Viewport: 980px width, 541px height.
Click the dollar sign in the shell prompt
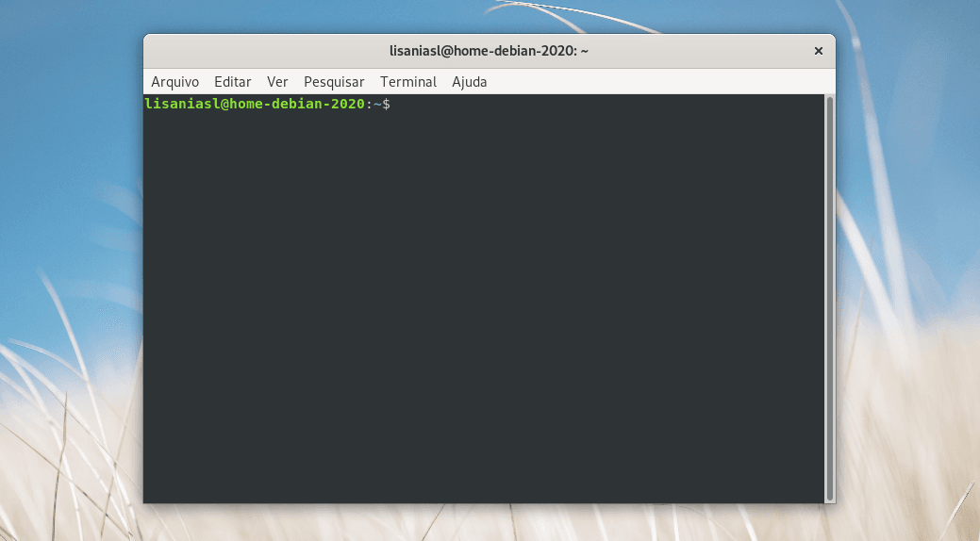coord(386,104)
